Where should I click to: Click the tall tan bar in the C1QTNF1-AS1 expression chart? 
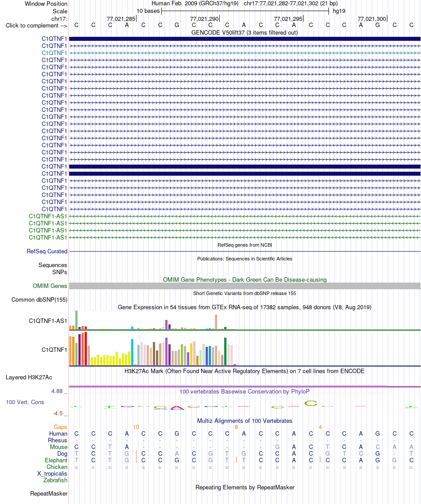(216, 322)
